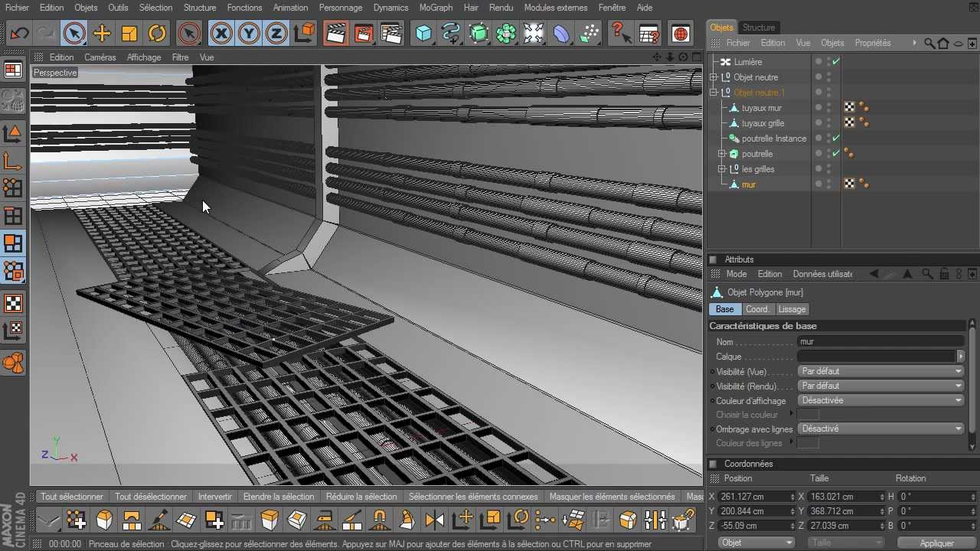Click Réduire la sélection button
Image resolution: width=980 pixels, height=551 pixels.
point(361,497)
